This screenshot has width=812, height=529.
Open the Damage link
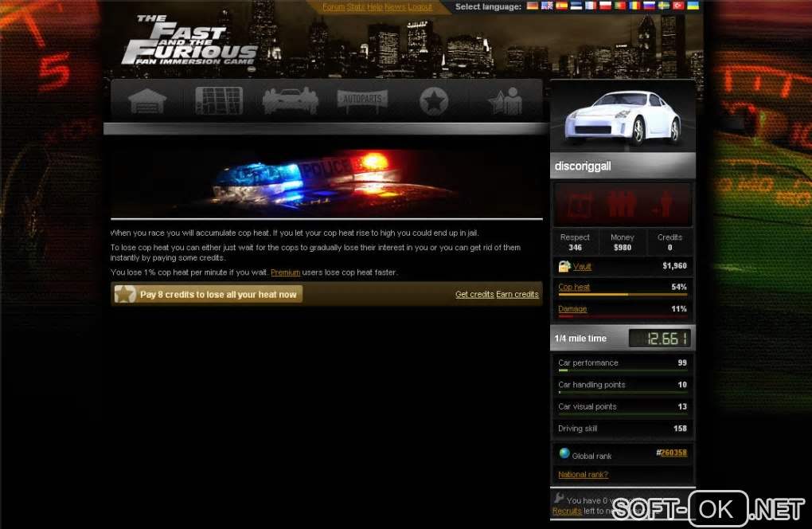pyautogui.click(x=572, y=309)
